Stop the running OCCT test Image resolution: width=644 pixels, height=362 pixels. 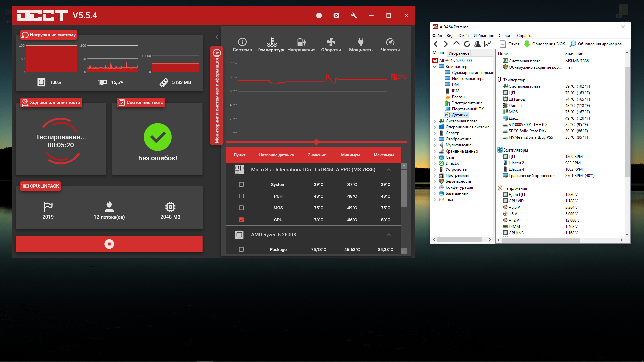tap(109, 244)
